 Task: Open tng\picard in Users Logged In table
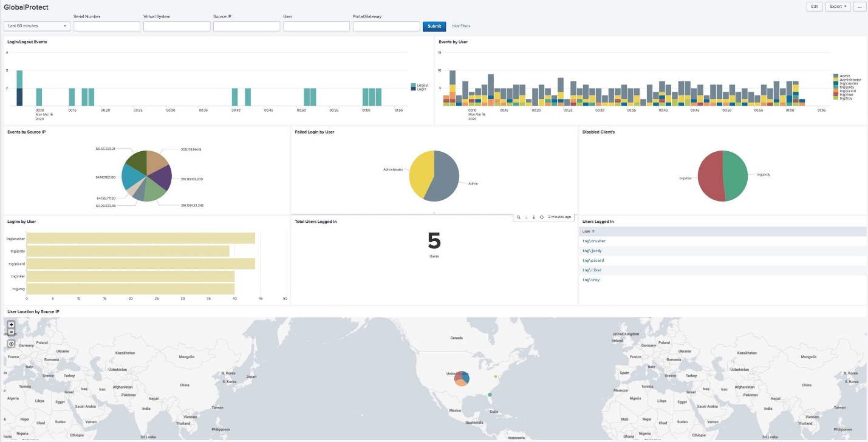593,260
